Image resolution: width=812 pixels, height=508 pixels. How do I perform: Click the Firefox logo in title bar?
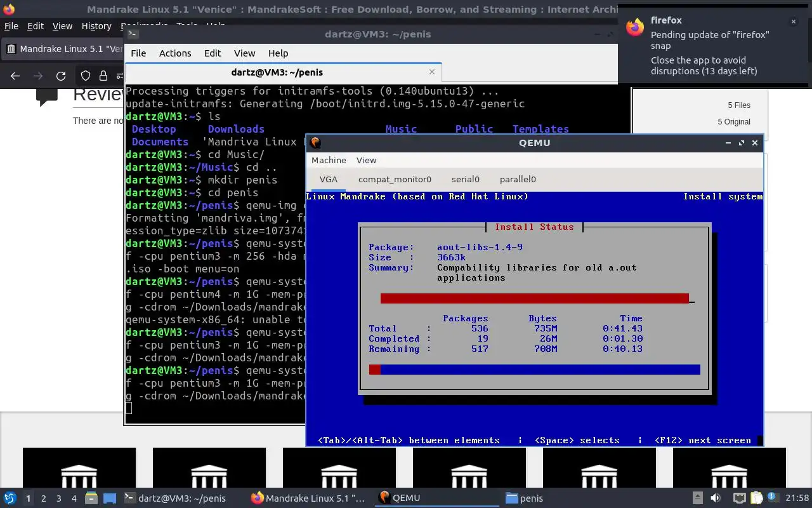click(x=9, y=9)
